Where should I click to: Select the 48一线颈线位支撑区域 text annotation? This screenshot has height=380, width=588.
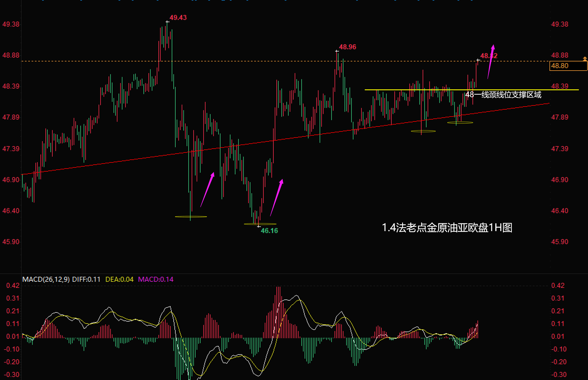click(503, 95)
